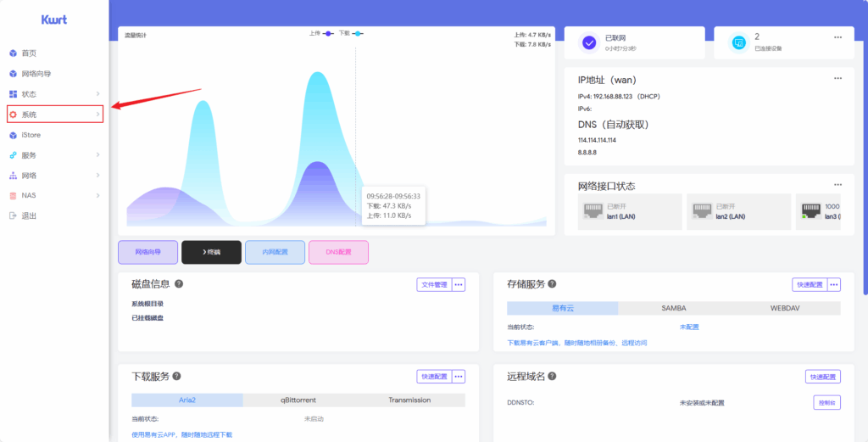Click the 已联网 checkmark status icon
The image size is (868, 442).
click(x=590, y=42)
